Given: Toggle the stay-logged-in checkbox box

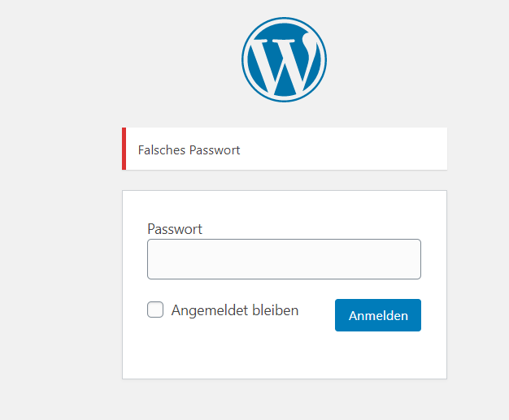Looking at the screenshot, I should click(155, 310).
